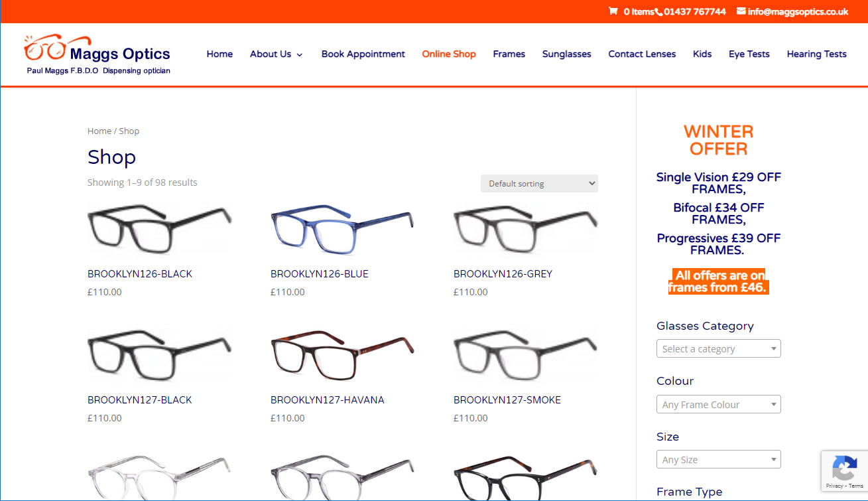Click the 'Bifocal £34 OFF FRAMES,' offer line
The image size is (868, 501).
pyautogui.click(x=719, y=214)
